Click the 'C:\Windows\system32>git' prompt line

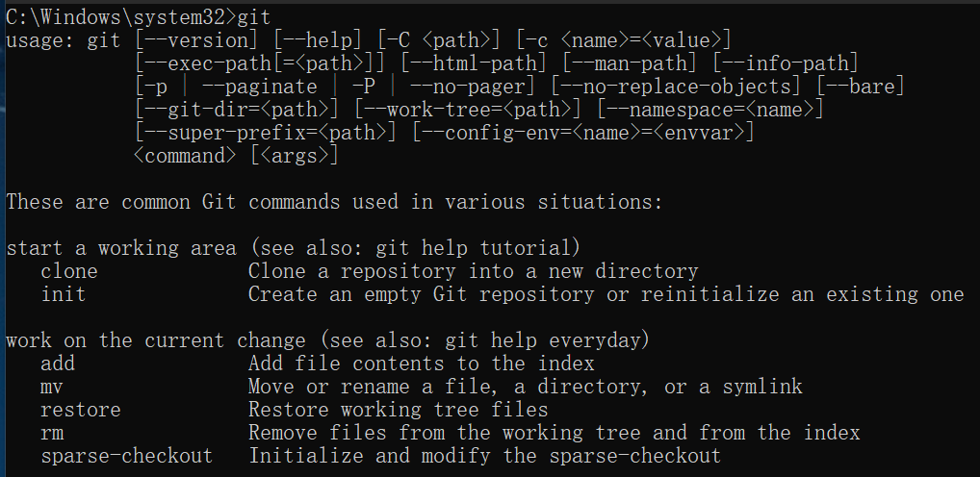pyautogui.click(x=138, y=17)
